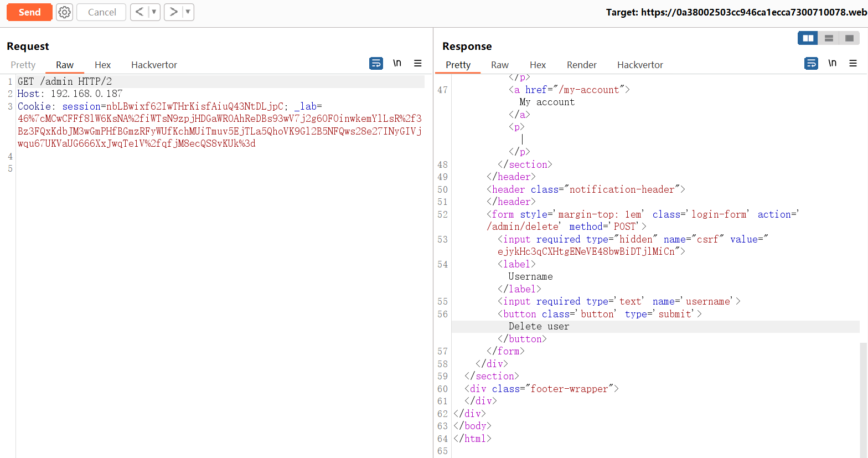Expand the back history dropdown arrow

click(x=154, y=12)
